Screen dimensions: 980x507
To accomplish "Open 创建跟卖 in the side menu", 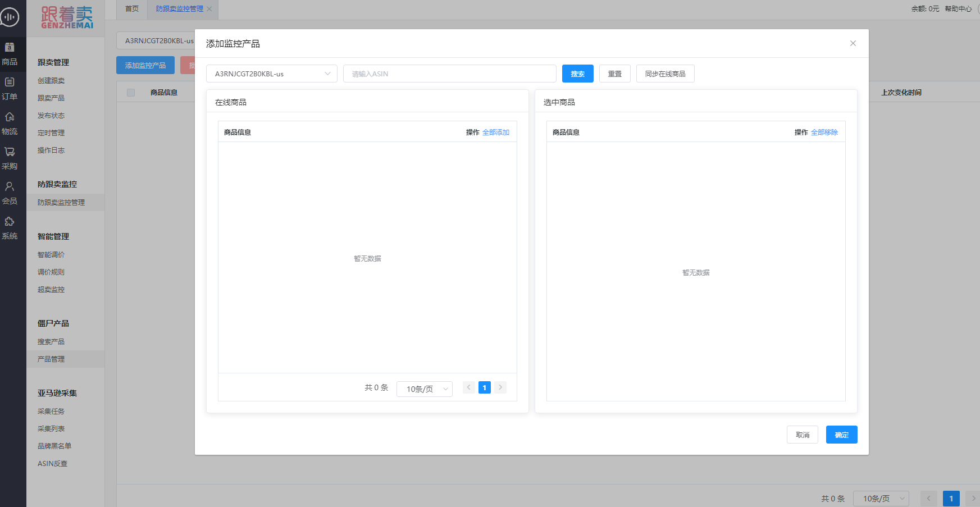I will 51,81.
